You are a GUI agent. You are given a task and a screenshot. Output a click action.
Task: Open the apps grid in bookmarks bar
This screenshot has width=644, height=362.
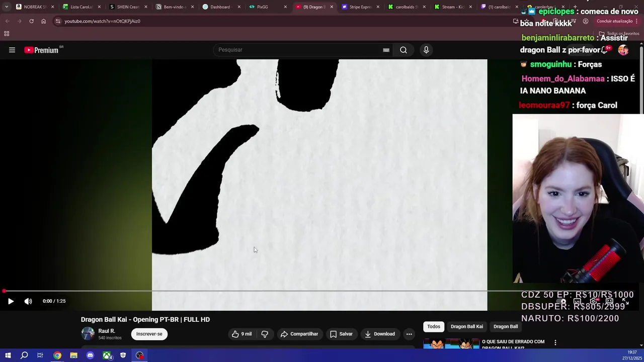tap(7, 34)
